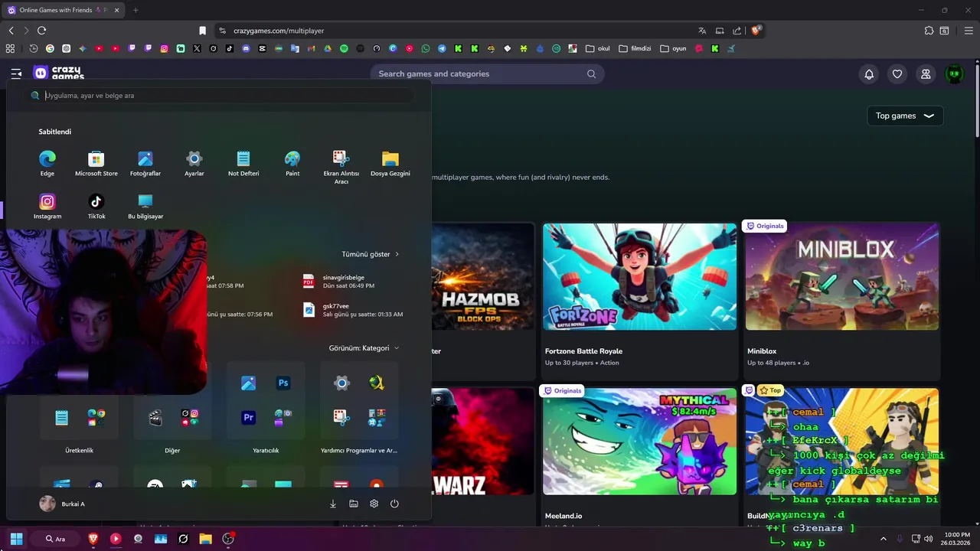Open gsk77vee recent file

tap(351, 310)
